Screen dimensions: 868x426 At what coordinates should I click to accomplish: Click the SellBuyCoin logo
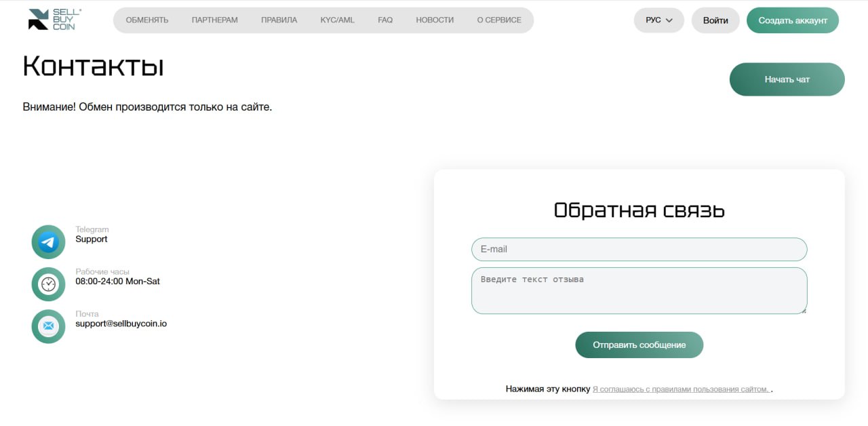(54, 20)
